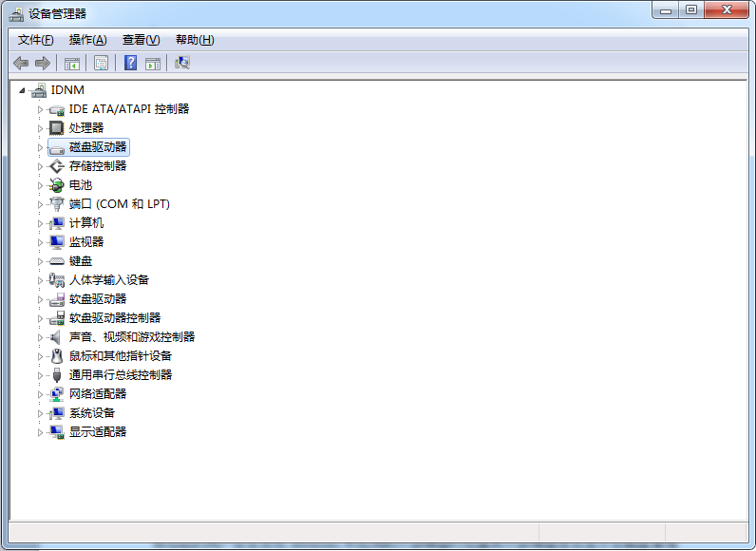This screenshot has width=756, height=551.
Task: Expand the 端口 (COM 和 LPT) node
Action: point(40,204)
